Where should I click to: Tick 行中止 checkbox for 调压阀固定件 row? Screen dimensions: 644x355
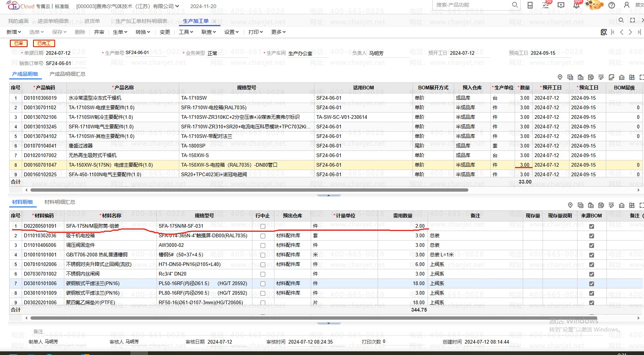pos(263,245)
